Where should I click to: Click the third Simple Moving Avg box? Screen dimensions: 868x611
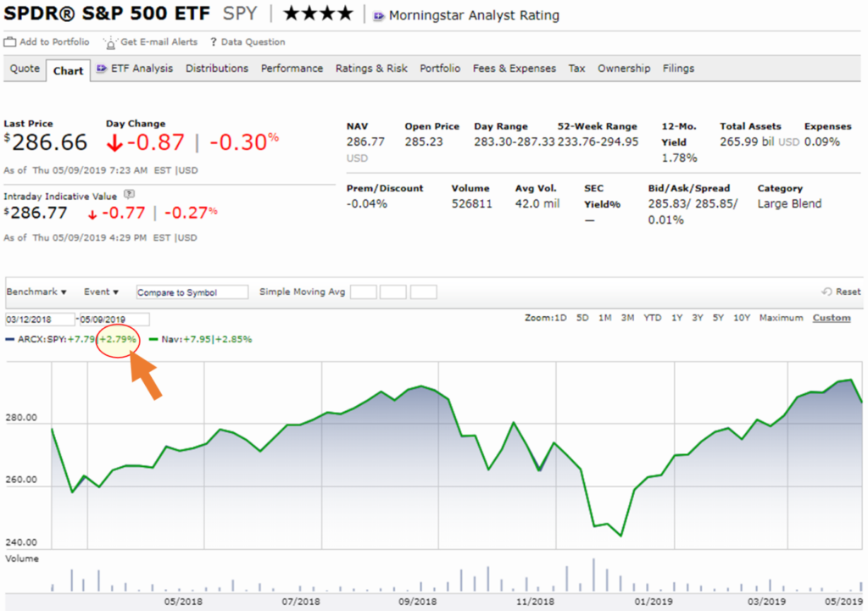point(424,292)
